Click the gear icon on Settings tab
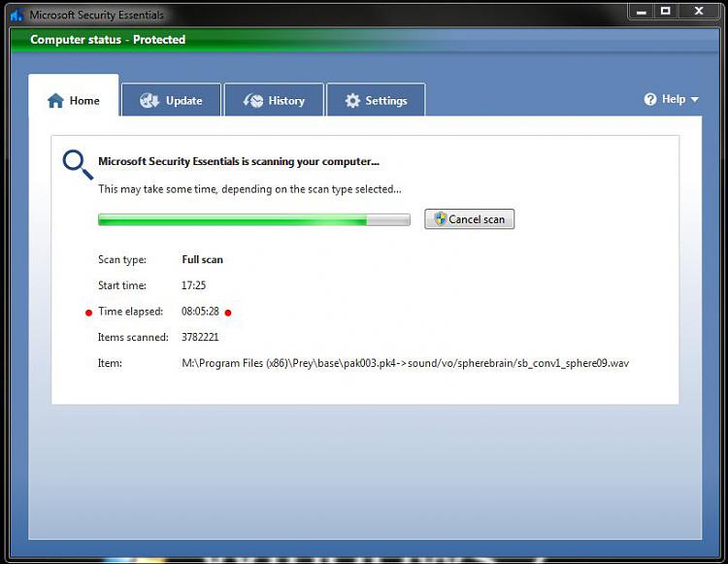Viewport: 728px width, 564px height. coord(352,100)
